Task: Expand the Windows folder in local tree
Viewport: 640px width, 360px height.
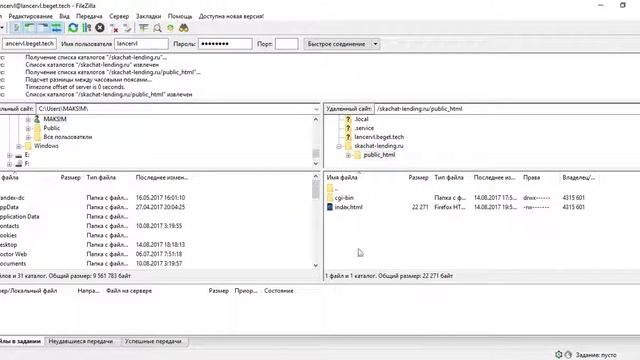Action: coord(19,146)
